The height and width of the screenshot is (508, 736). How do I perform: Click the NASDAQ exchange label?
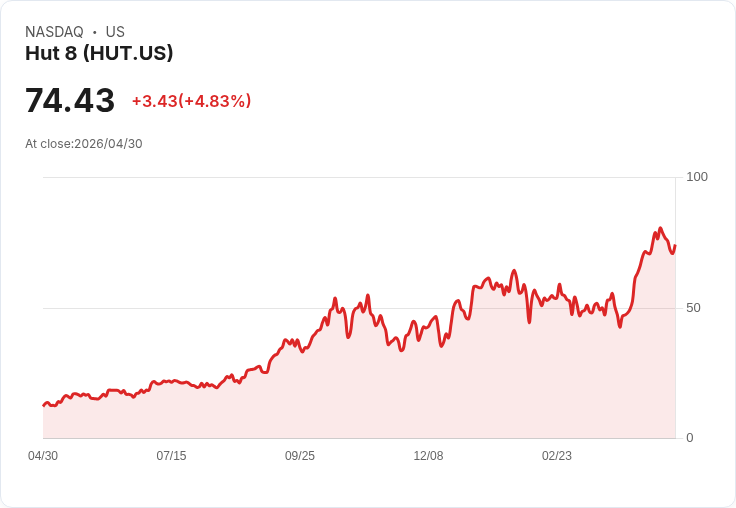[54, 31]
